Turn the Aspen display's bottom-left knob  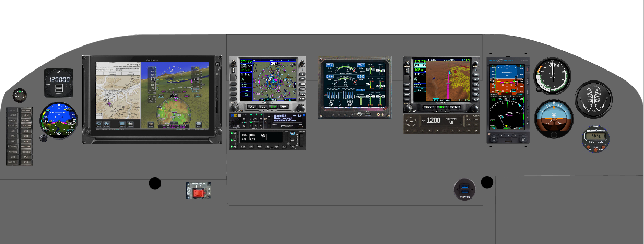tap(493, 138)
